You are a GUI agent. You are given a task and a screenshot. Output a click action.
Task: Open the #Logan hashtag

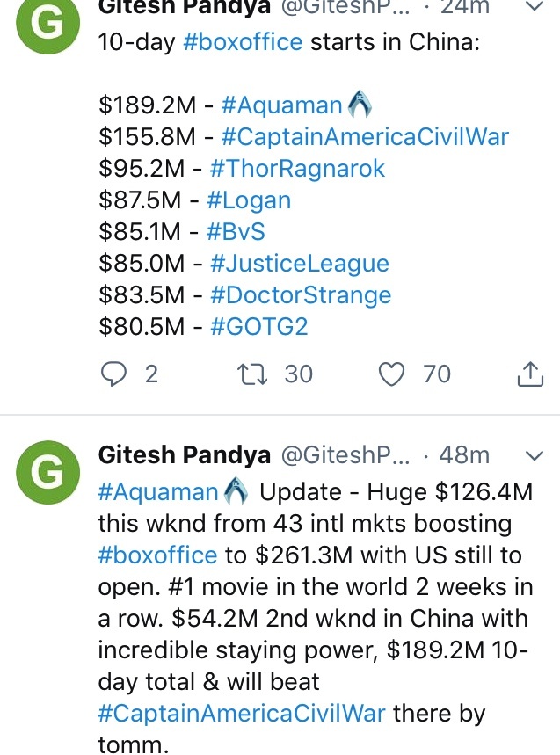pyautogui.click(x=249, y=200)
